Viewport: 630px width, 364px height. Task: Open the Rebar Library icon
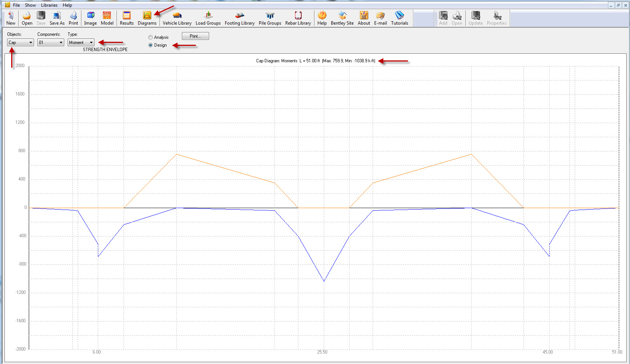[x=298, y=18]
